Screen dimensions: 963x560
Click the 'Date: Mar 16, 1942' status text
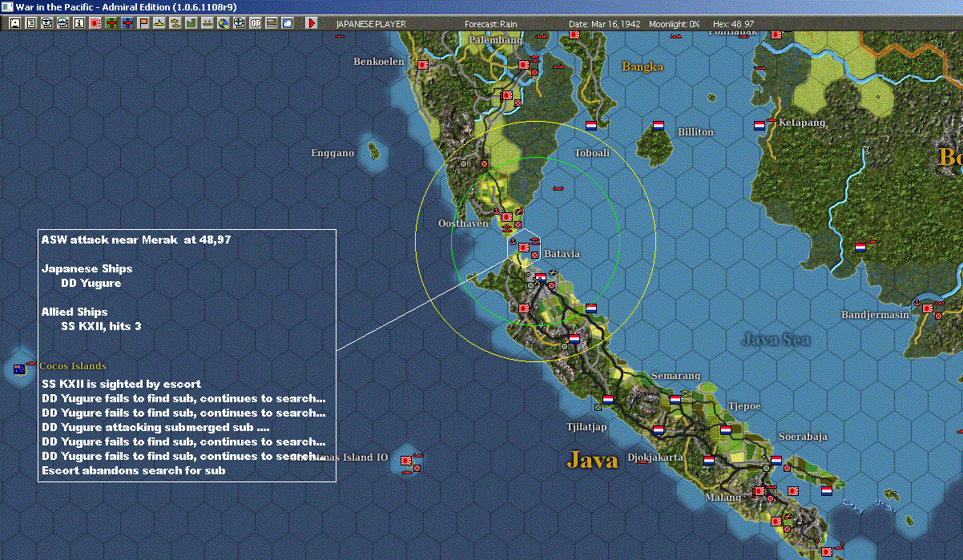[x=604, y=24]
